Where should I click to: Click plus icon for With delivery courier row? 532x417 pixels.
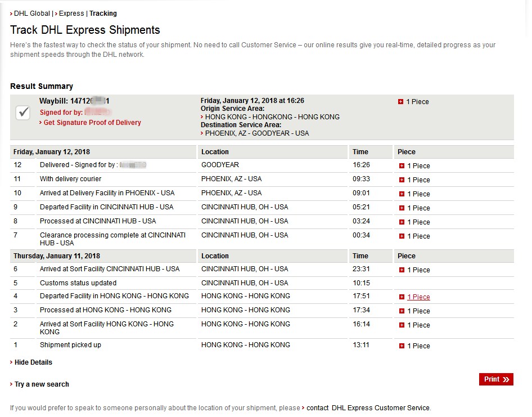(x=402, y=180)
